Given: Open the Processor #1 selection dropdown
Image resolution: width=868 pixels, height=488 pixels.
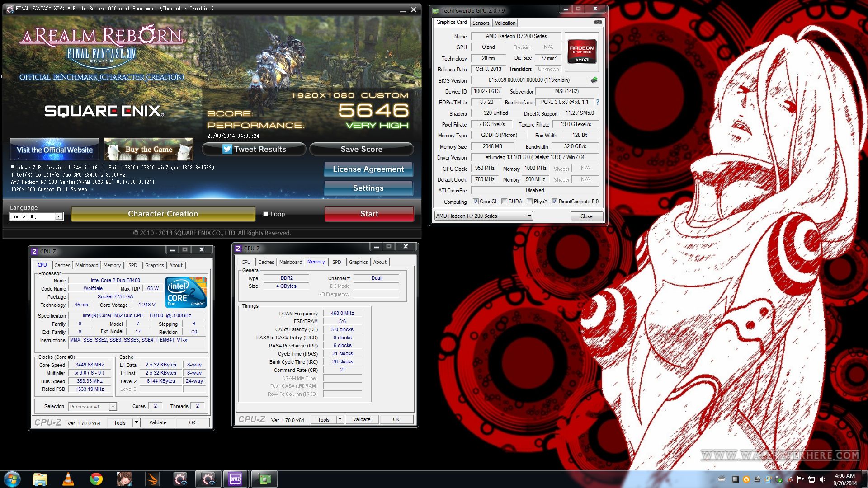Looking at the screenshot, I should pyautogui.click(x=93, y=407).
